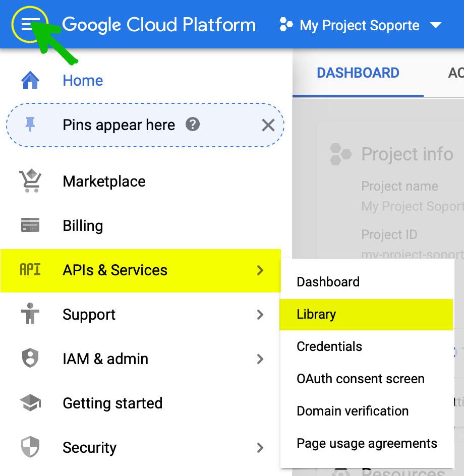Click the Project ID label
The image size is (464, 476).
[x=389, y=234]
